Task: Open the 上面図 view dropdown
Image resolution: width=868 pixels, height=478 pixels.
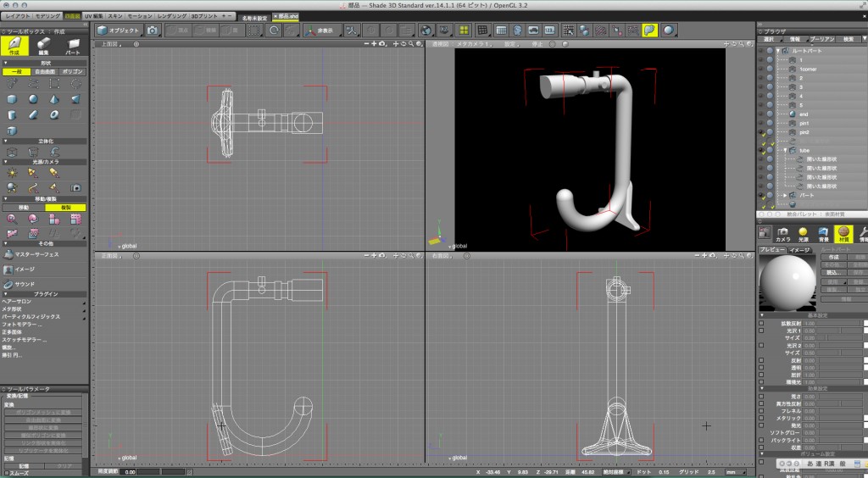Action: tap(111, 44)
